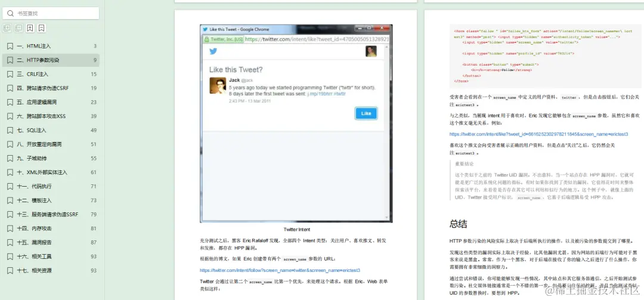Open bookmark 四、跨站请求伪造CSRF

51,88
